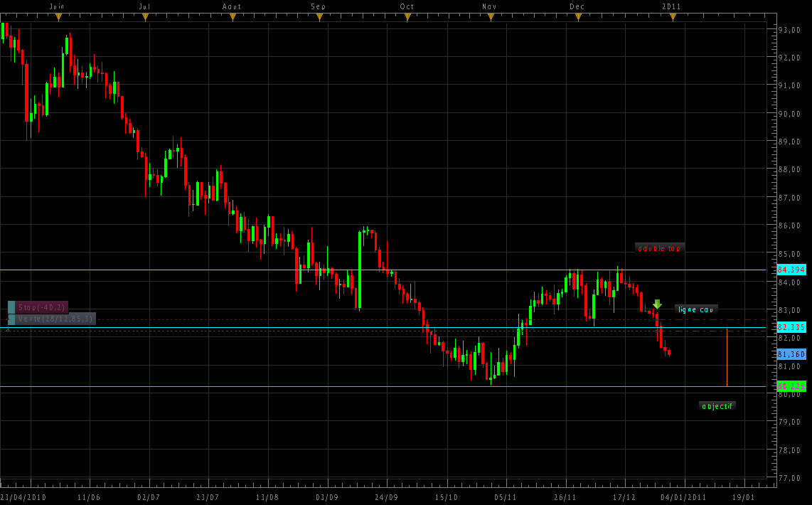
Task: Select the Oct month triangle marker
Action: [407, 18]
